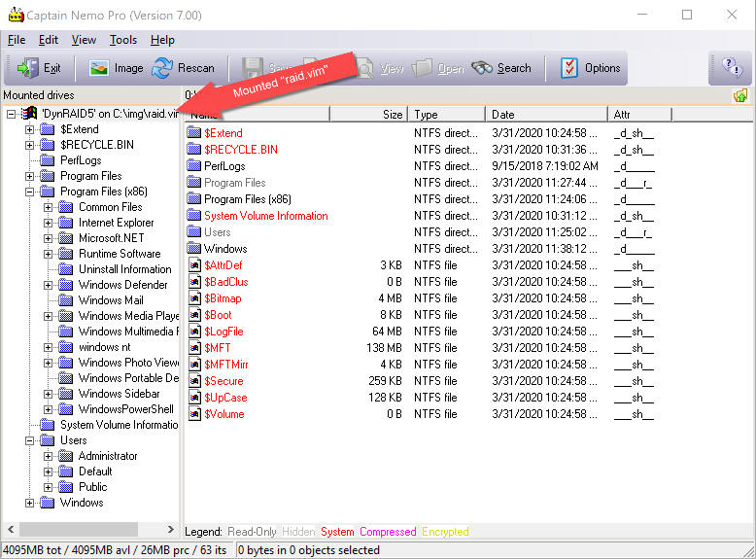The image size is (756, 559).
Task: Click the help question mark icon
Action: [730, 68]
